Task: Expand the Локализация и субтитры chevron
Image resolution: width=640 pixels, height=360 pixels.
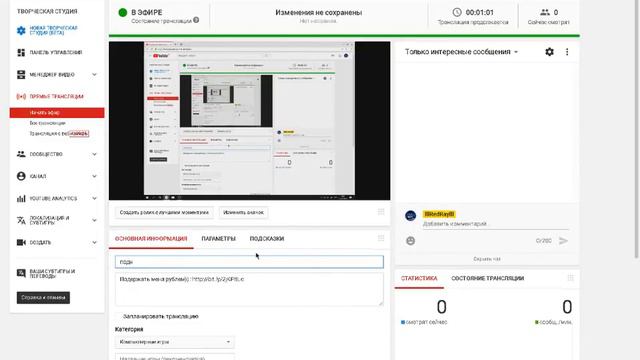Action: 94,220
